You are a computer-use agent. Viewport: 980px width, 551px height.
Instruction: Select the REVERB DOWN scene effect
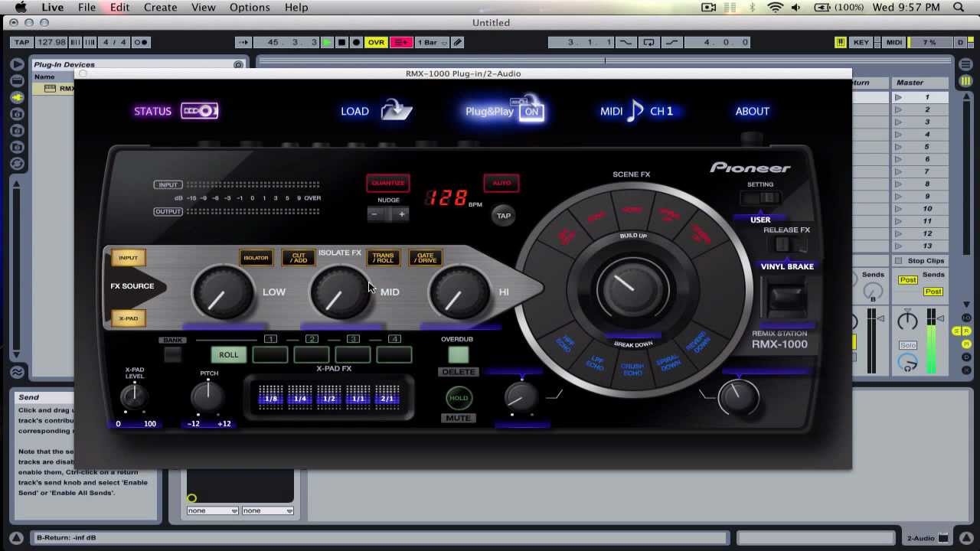click(x=697, y=343)
